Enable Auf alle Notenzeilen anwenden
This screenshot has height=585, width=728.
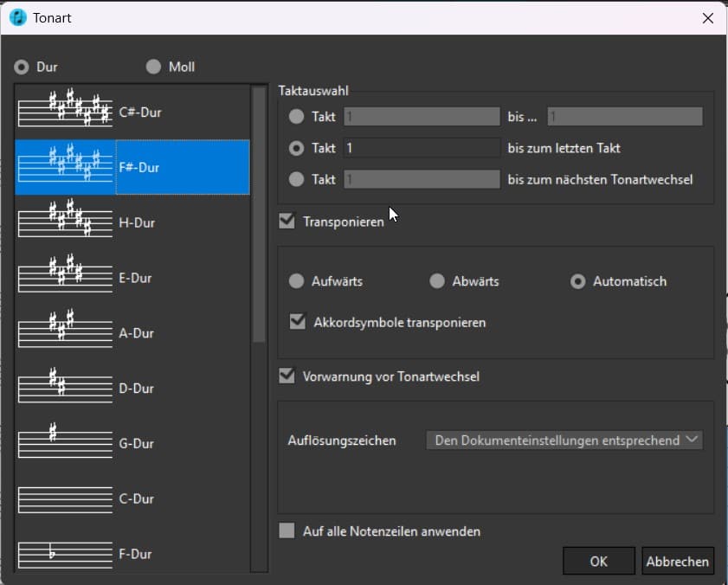tap(287, 531)
